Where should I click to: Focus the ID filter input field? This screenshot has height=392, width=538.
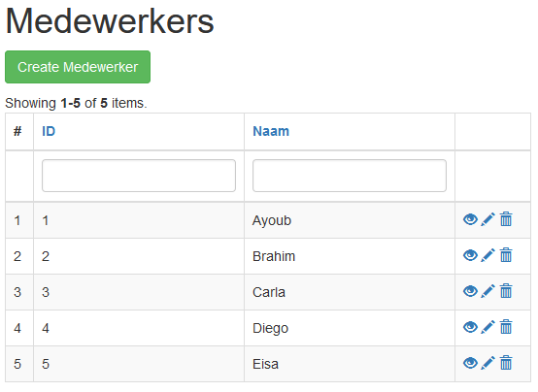pos(139,176)
